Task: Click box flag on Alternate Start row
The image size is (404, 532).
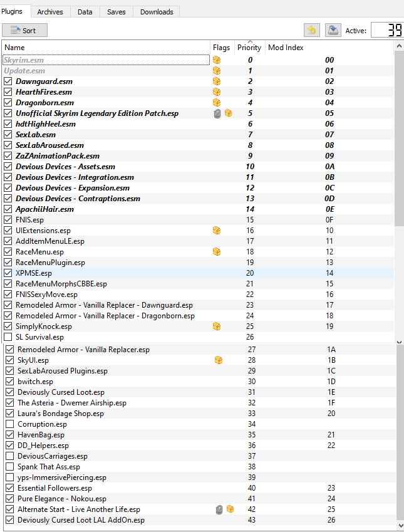Action: [230, 509]
